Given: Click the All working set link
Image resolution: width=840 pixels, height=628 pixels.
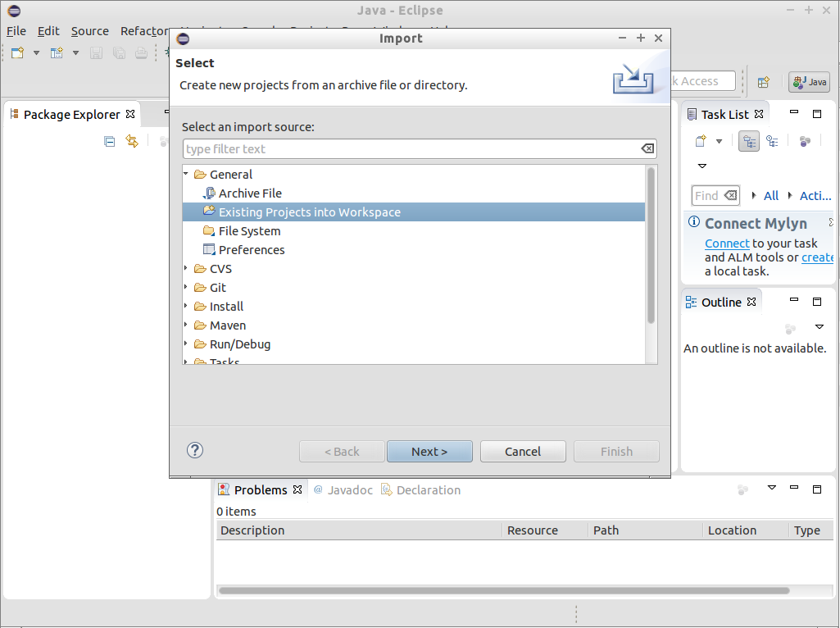Looking at the screenshot, I should [x=771, y=196].
